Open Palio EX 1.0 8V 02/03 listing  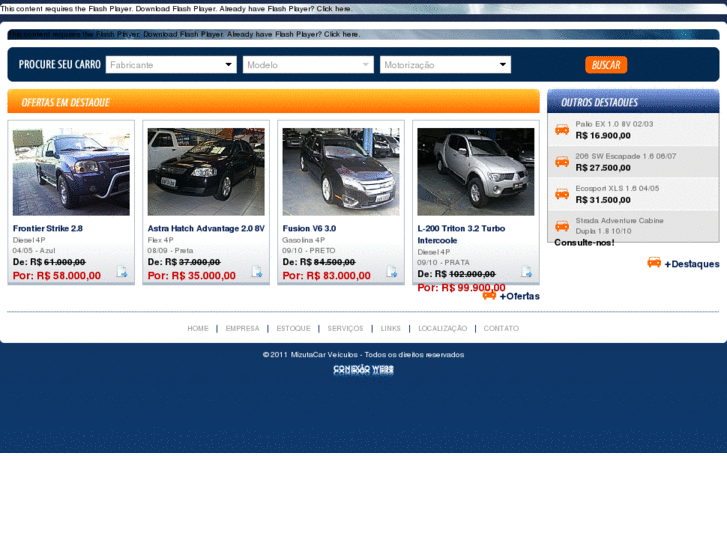click(x=614, y=124)
